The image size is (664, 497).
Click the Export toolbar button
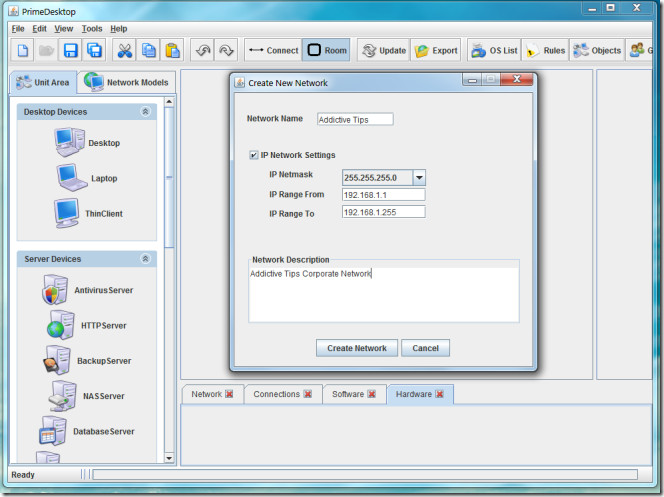point(436,50)
